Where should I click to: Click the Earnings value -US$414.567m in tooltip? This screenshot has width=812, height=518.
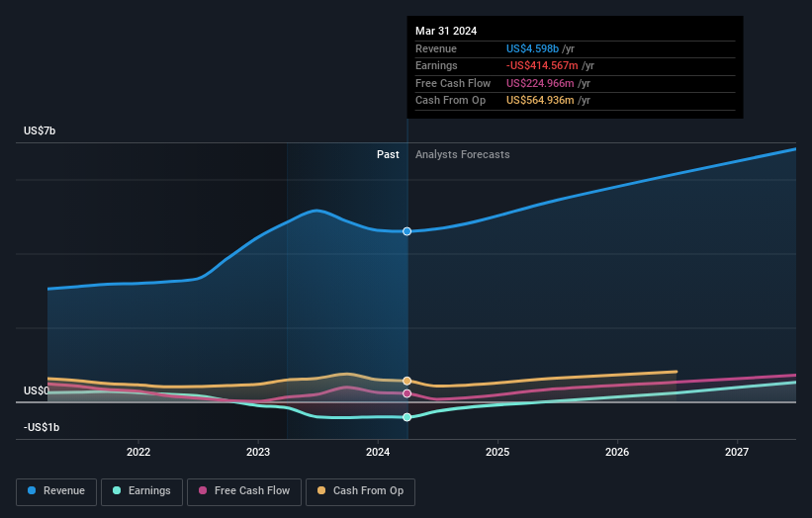[x=542, y=65]
